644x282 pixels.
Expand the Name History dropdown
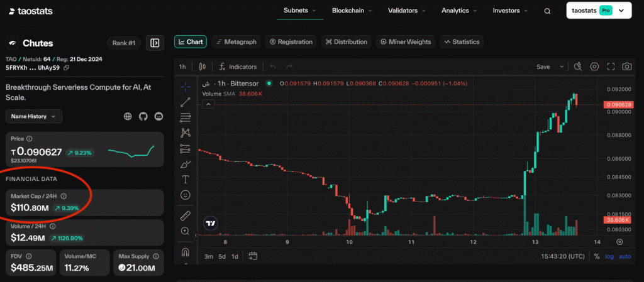tap(34, 116)
